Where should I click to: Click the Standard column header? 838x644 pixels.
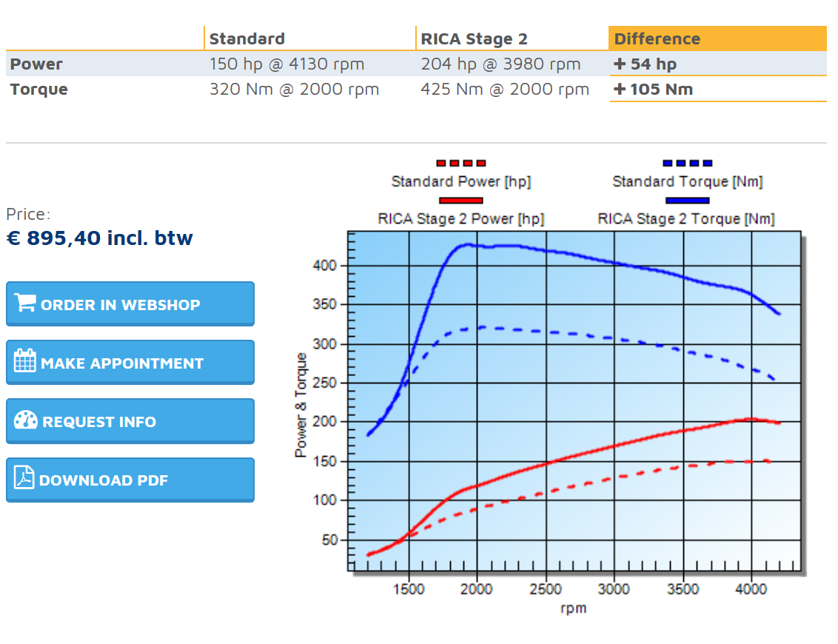pos(247,39)
